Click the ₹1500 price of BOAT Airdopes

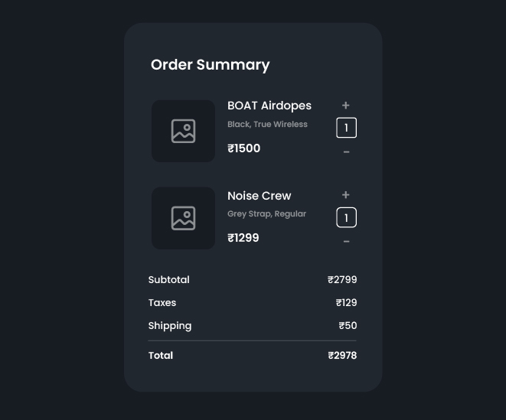pyautogui.click(x=244, y=148)
